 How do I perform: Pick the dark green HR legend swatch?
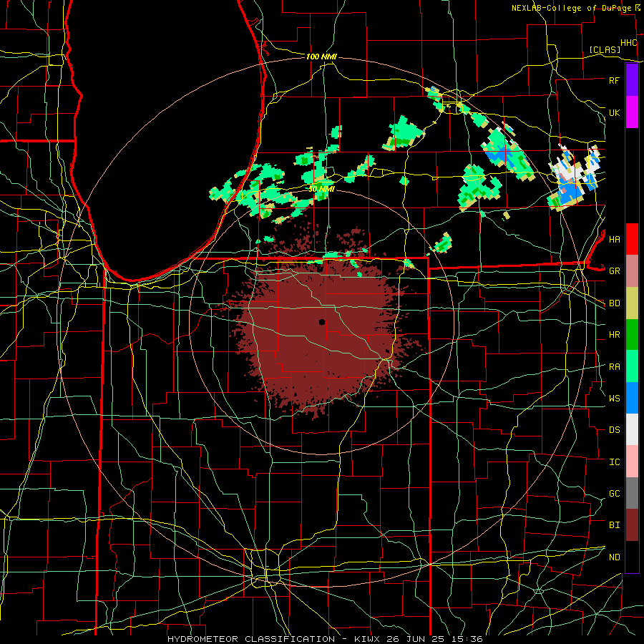coord(632,335)
